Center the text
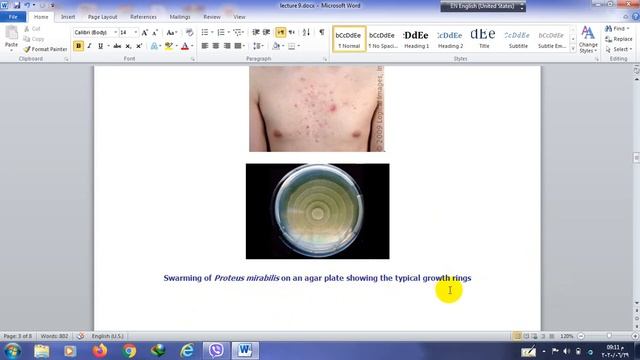640x360 pixels. (x=216, y=46)
